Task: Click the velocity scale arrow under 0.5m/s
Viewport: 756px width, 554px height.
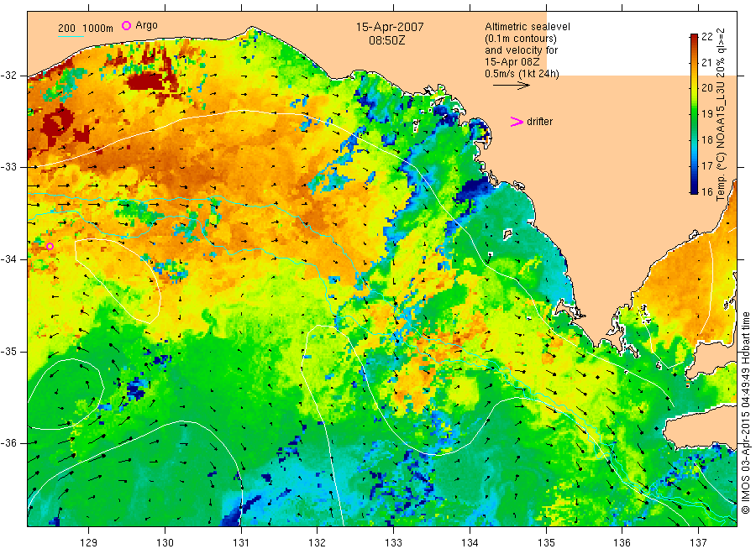Action: coord(512,86)
